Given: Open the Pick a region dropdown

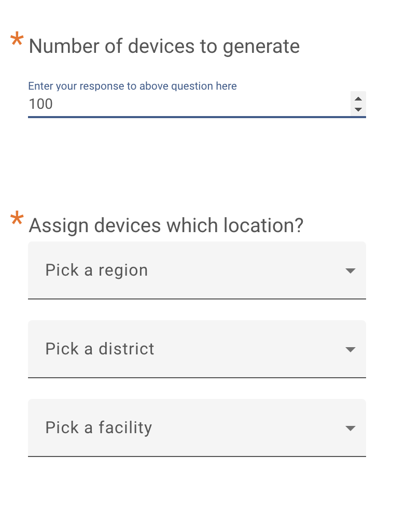Looking at the screenshot, I should 197,270.
